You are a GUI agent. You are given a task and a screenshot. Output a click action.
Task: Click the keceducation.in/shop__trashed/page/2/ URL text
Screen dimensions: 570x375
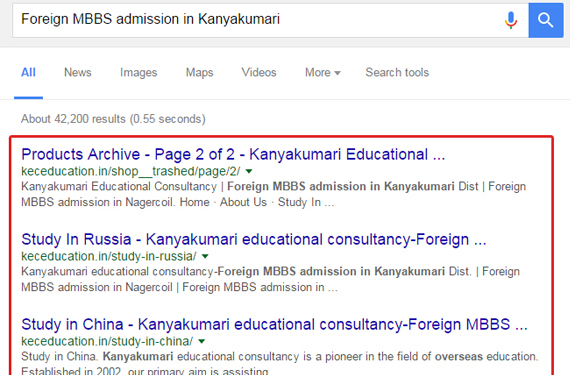coord(131,171)
